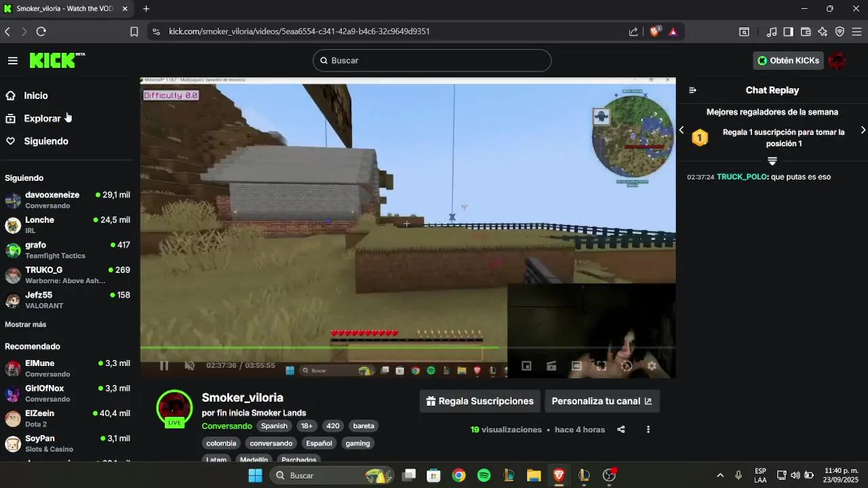This screenshot has width=868, height=488.
Task: Open the hamburger sidebar menu on Kick
Action: click(13, 61)
